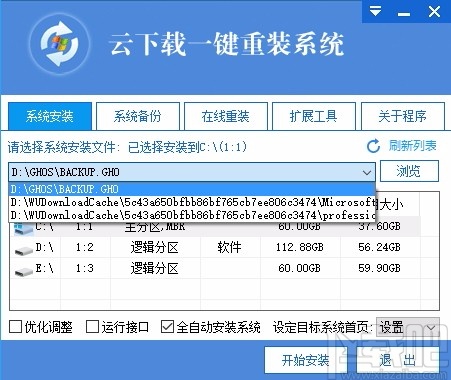Click the 60.00GB size cell in E:\ row
The height and width of the screenshot is (380, 451).
point(299,268)
